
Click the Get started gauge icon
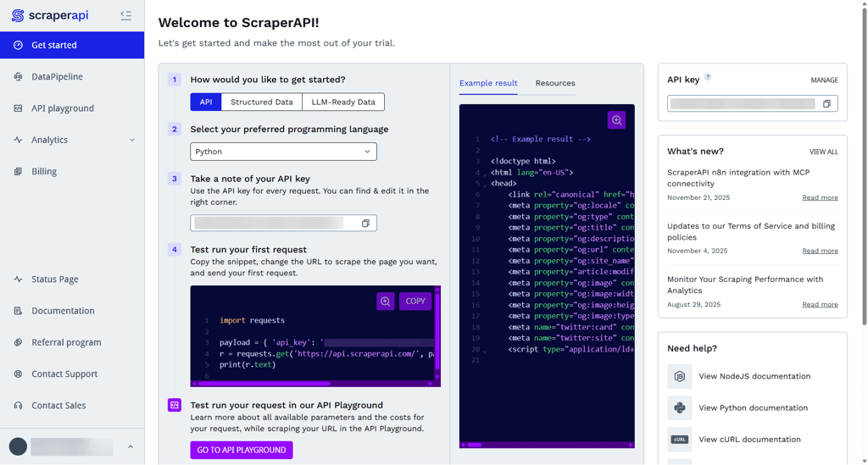pyautogui.click(x=19, y=46)
